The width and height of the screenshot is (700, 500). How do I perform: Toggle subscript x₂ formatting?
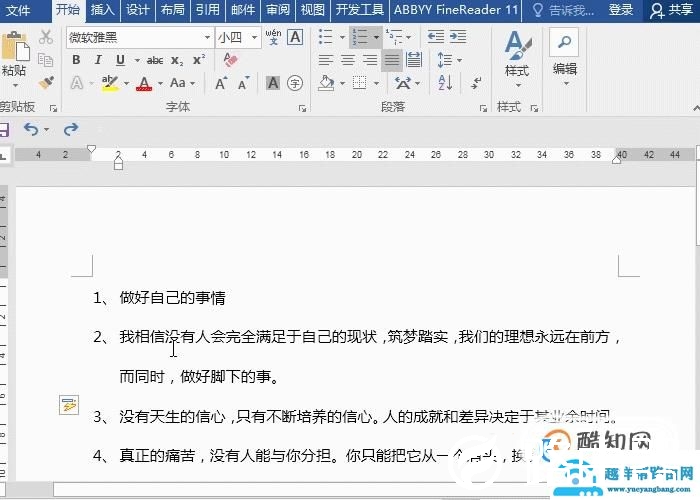[x=177, y=61]
